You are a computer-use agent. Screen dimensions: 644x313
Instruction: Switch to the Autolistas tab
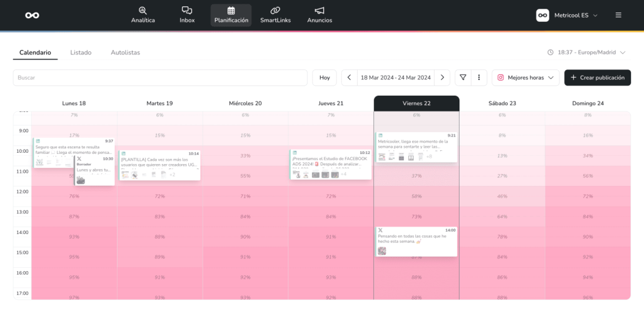(x=125, y=53)
